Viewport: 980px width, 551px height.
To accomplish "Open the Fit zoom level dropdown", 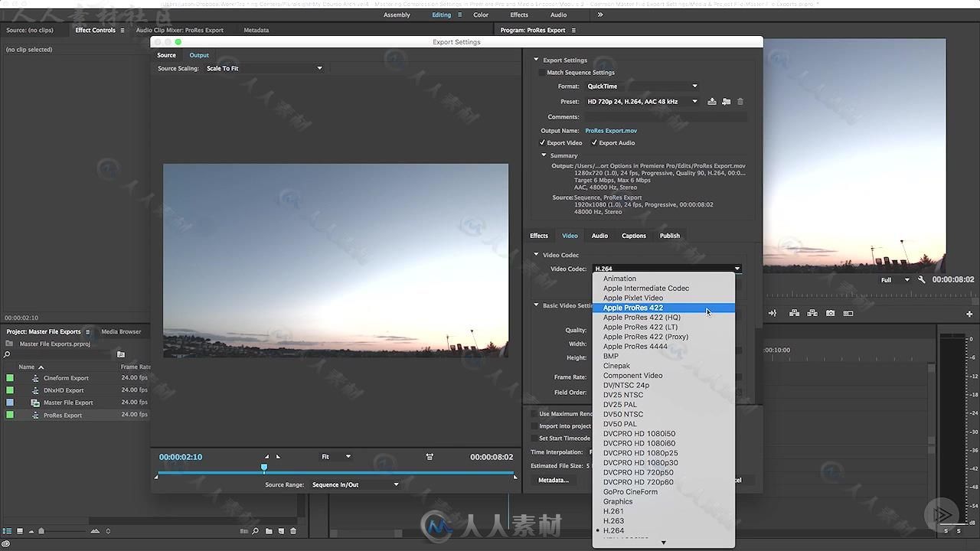I will 336,457.
